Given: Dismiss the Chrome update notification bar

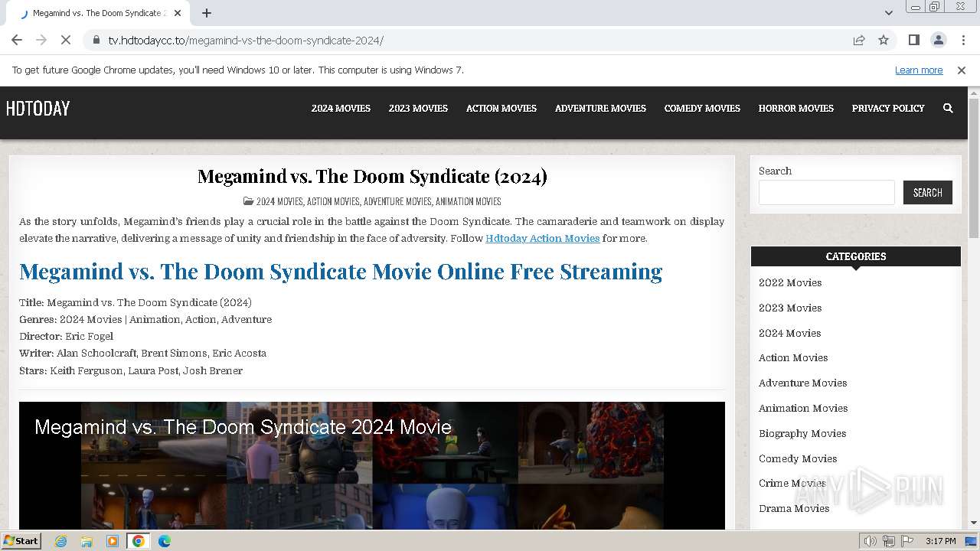Looking at the screenshot, I should click(962, 70).
